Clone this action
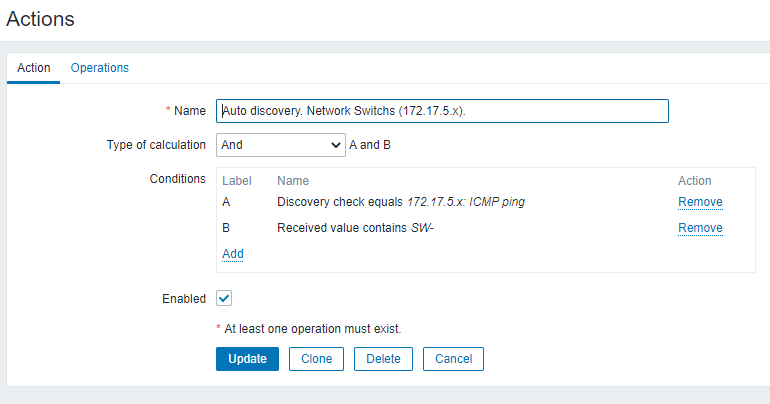770x404 pixels. (x=316, y=359)
